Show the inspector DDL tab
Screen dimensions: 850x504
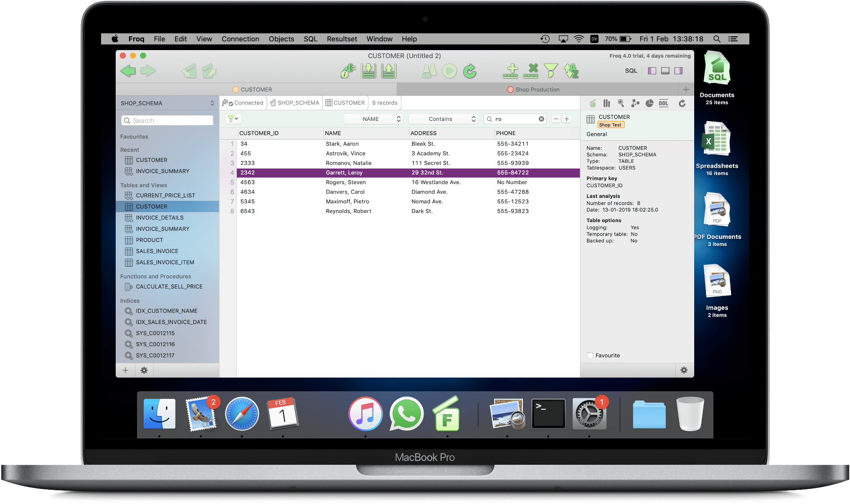click(x=663, y=103)
